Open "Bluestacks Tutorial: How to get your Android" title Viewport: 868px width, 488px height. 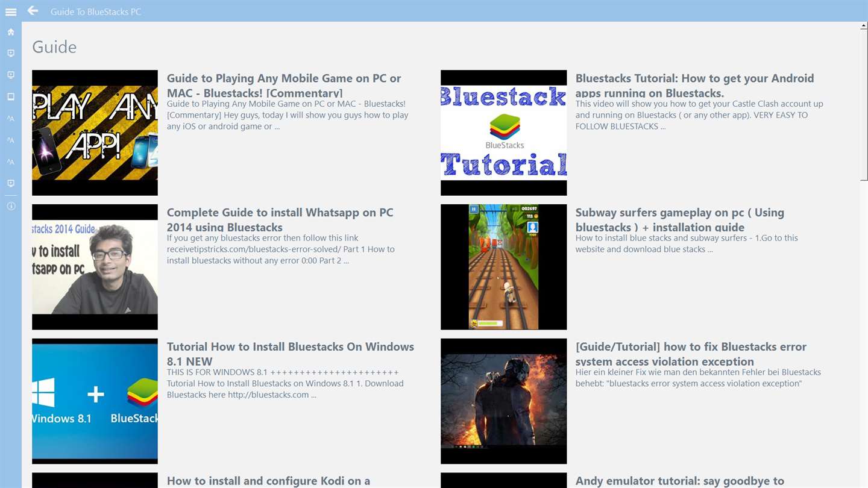coord(694,86)
